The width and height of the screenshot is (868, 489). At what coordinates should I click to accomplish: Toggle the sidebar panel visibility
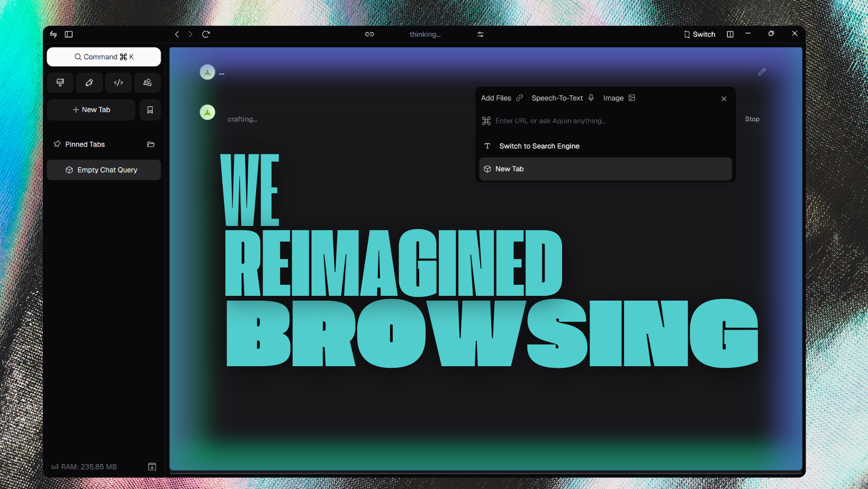69,34
